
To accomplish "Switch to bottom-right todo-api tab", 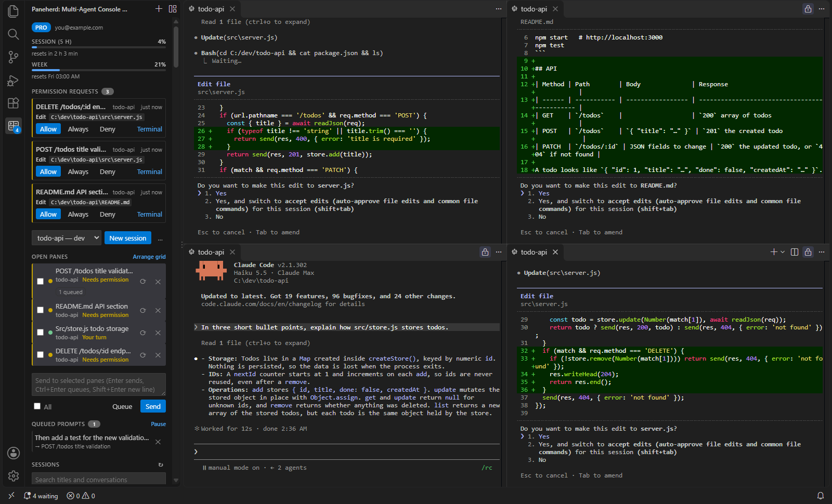I will (x=534, y=252).
